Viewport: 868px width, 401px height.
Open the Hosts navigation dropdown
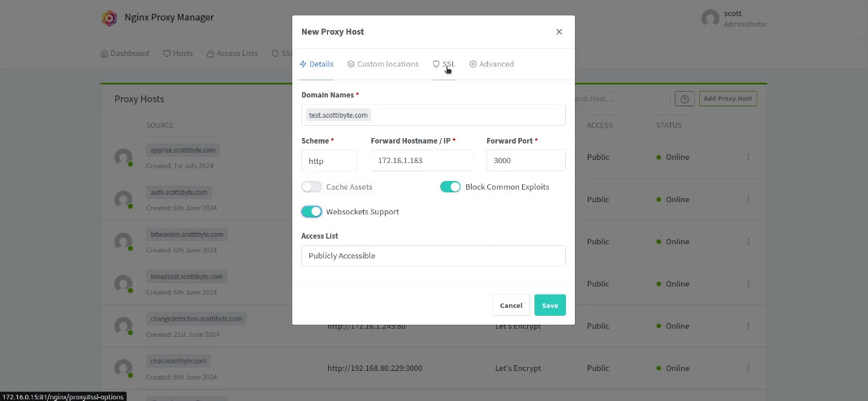178,54
